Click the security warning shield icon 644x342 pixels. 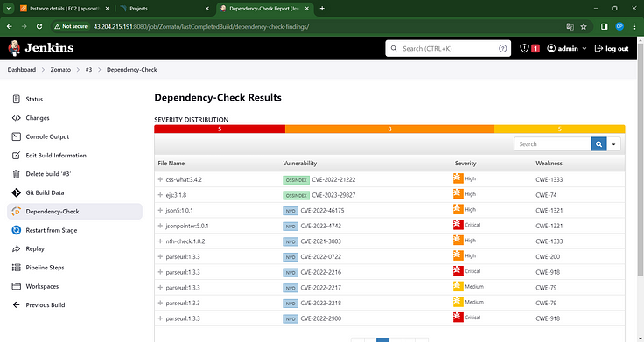click(524, 48)
